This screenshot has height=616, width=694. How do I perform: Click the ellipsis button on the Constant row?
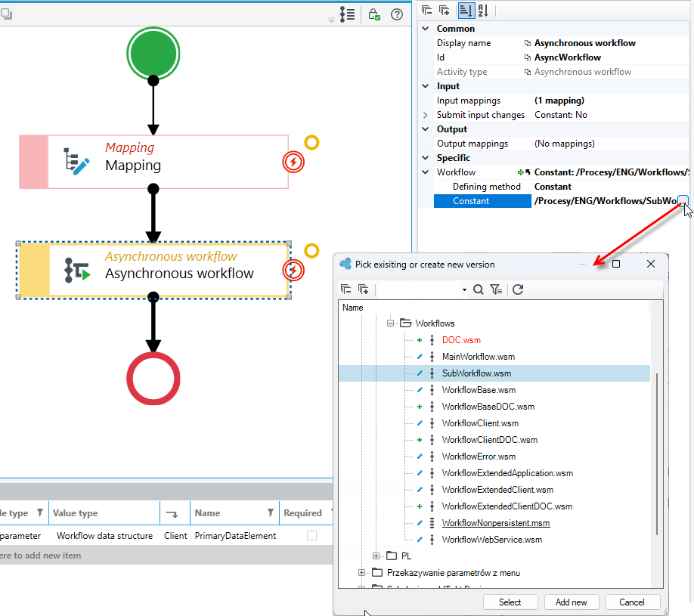pos(683,201)
